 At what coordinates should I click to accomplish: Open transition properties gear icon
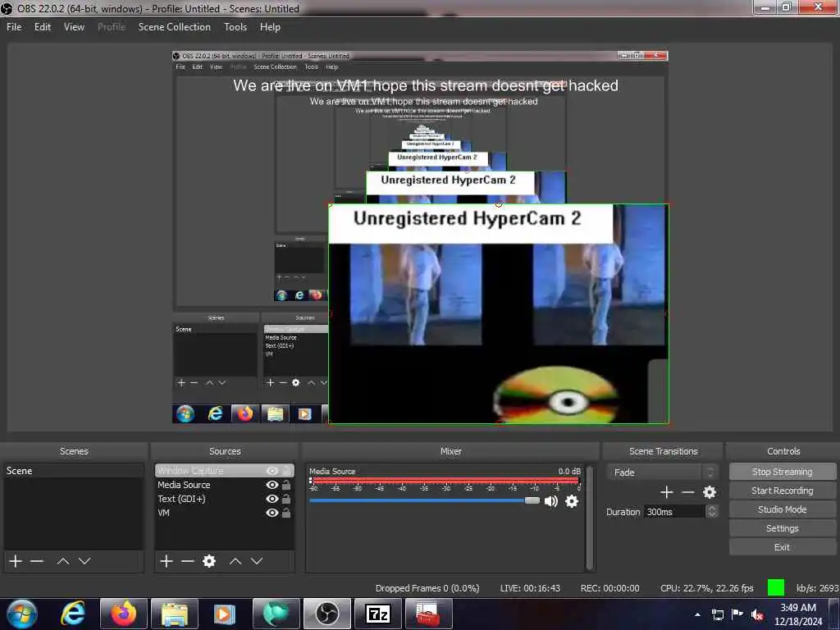(710, 492)
